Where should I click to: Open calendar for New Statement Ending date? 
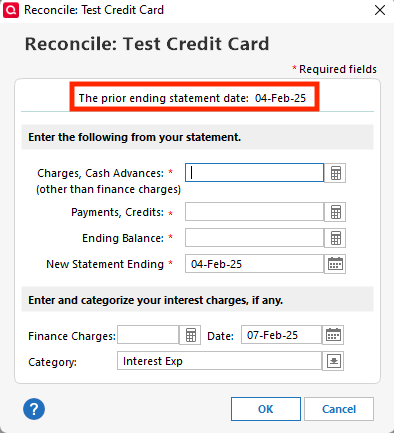click(x=335, y=264)
